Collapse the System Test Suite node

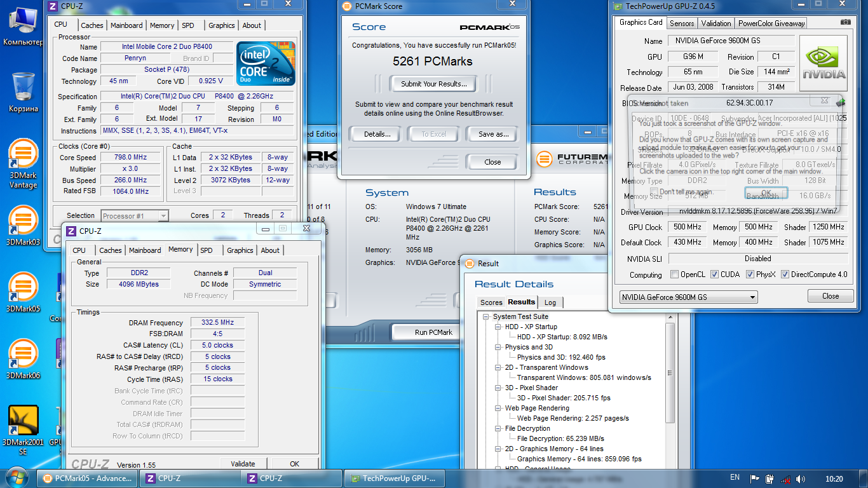click(x=486, y=316)
